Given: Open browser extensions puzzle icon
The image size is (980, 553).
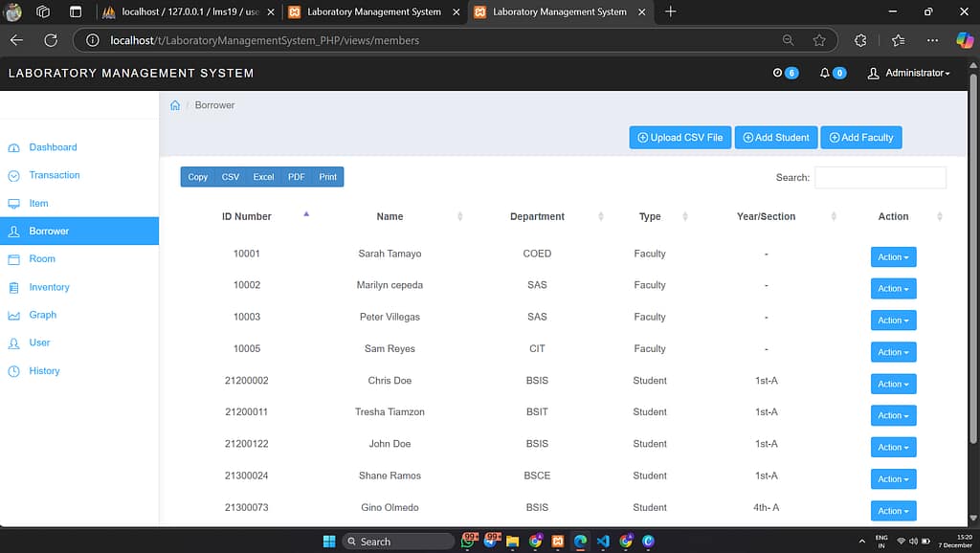Looking at the screenshot, I should coord(860,40).
